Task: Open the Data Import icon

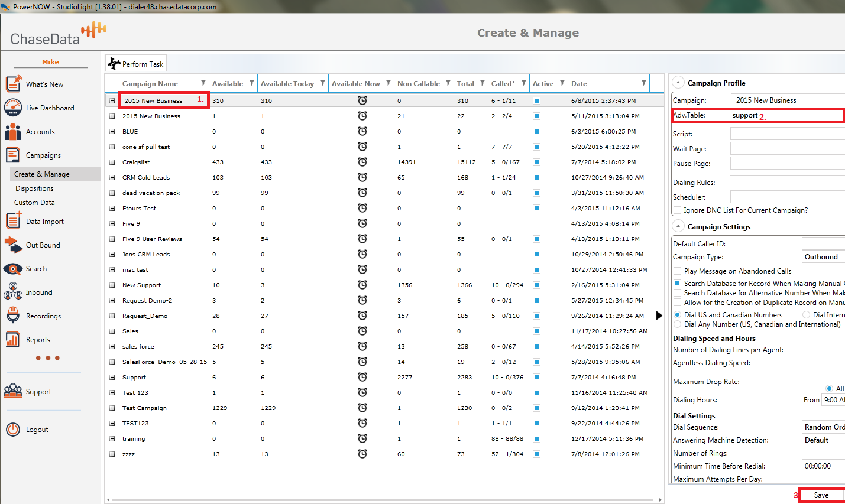Action: click(x=13, y=221)
